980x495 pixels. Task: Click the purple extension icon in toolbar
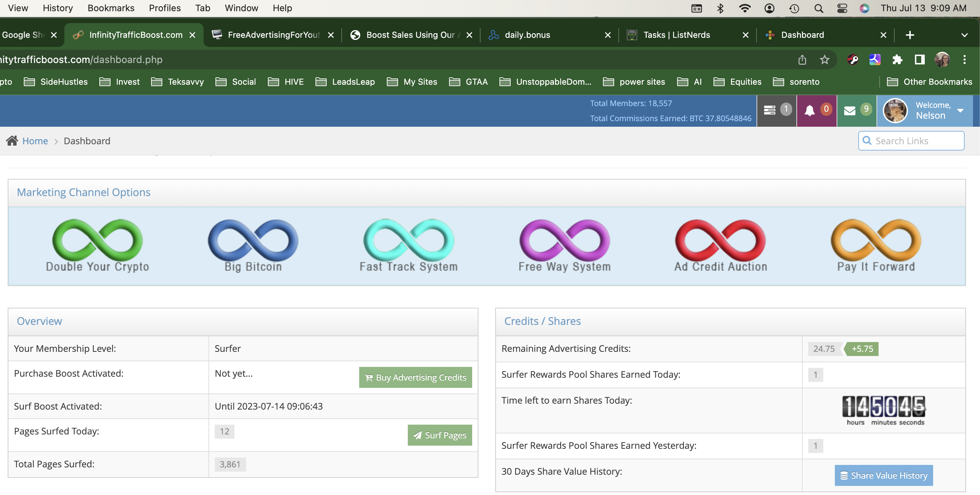[x=875, y=60]
